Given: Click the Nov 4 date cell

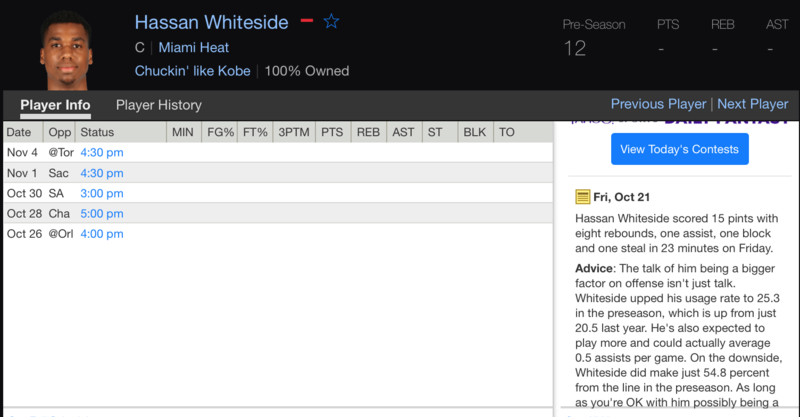Looking at the screenshot, I should [22, 153].
